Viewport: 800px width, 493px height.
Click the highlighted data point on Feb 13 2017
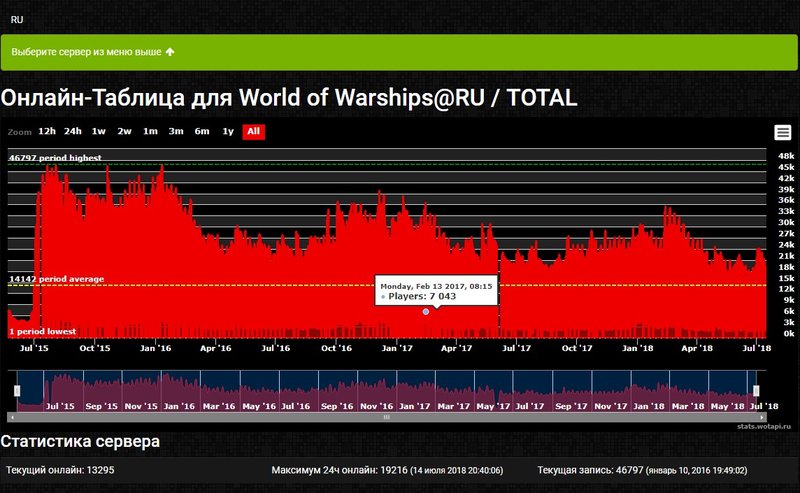click(x=426, y=311)
